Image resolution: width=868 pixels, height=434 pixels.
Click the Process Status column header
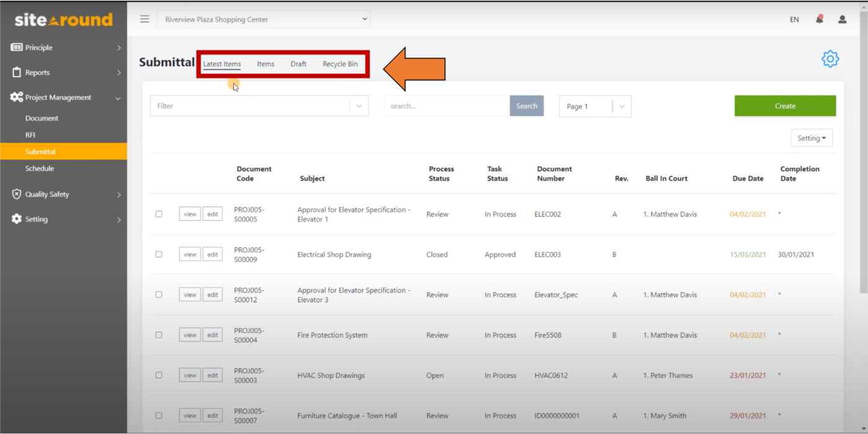[x=441, y=174]
